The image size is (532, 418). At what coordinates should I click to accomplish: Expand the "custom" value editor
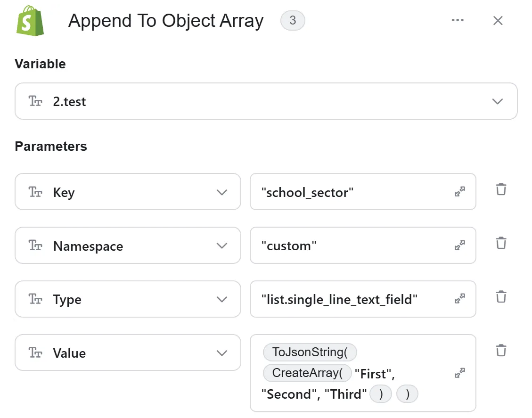[x=460, y=245]
